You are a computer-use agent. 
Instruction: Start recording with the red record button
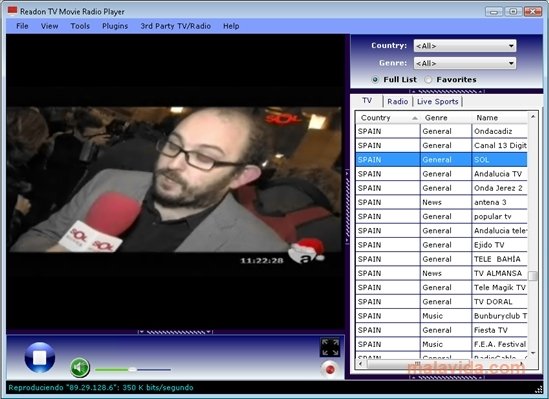coord(329,369)
